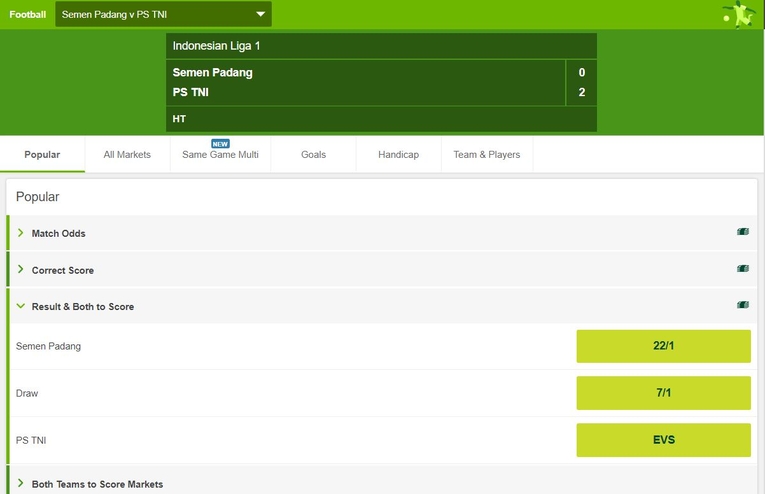This screenshot has width=765, height=494.
Task: Click the football player icon in the header
Action: 740,14
